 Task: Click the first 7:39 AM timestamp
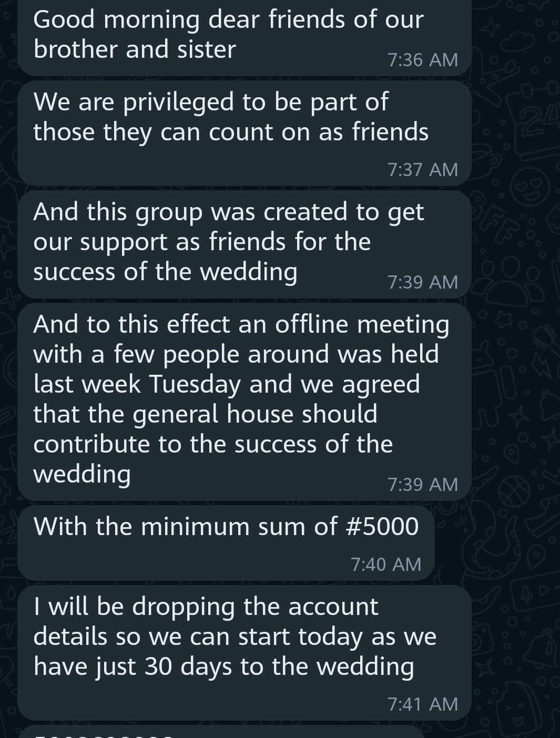coord(423,282)
